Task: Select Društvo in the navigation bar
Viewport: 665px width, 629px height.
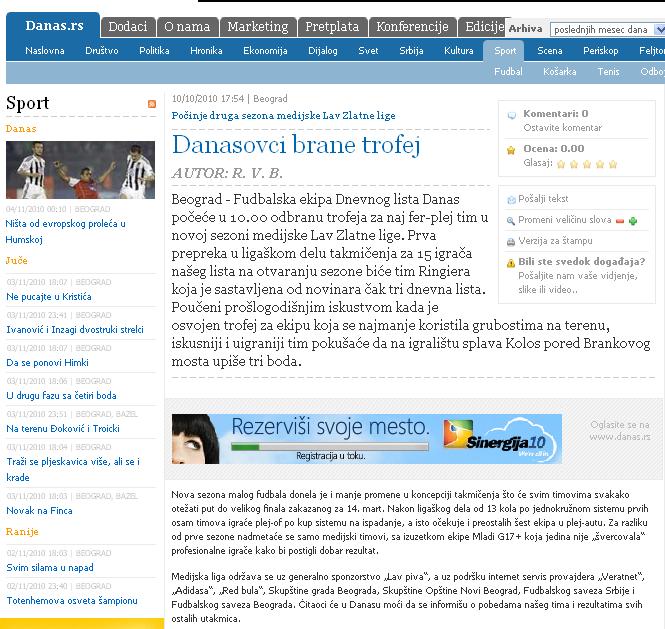Action: click(102, 51)
